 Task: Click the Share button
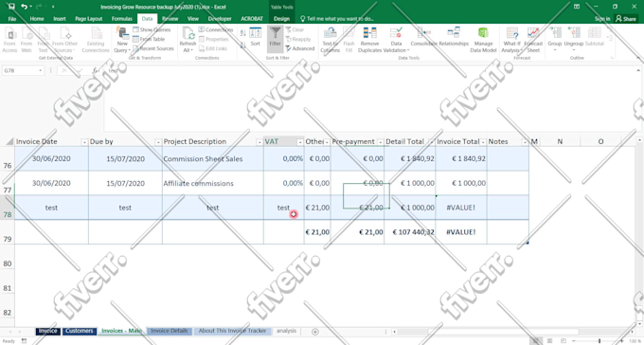coord(625,19)
